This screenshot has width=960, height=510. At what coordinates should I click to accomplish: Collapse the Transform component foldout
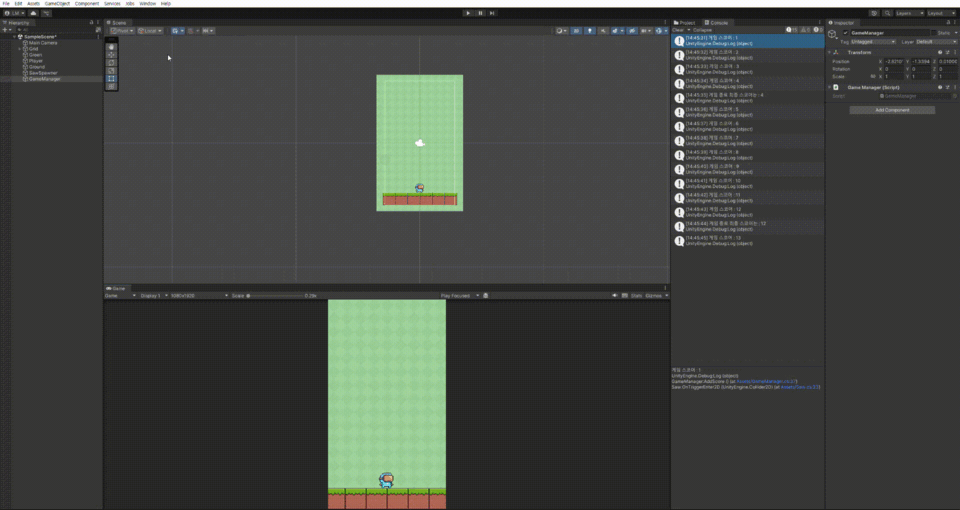(x=830, y=53)
